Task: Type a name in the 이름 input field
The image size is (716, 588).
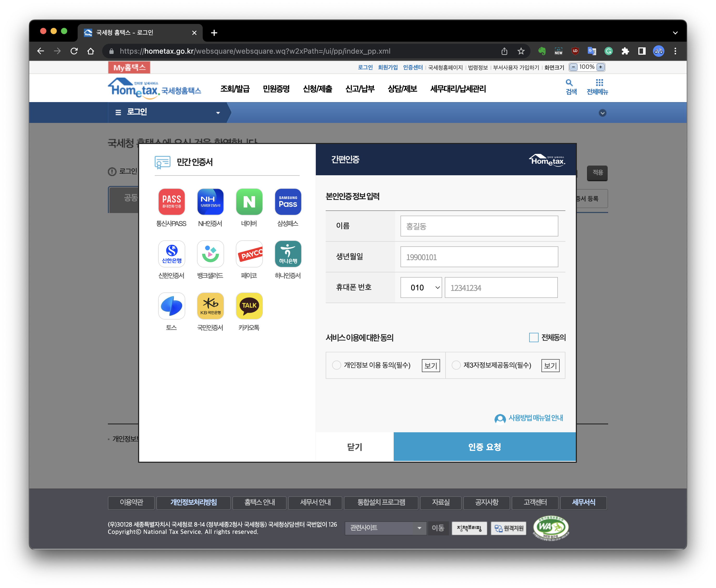Action: [x=478, y=226]
